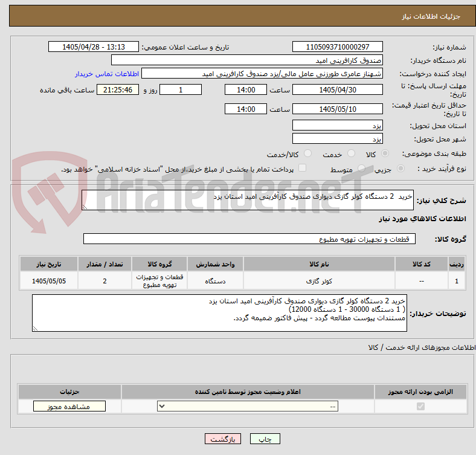Image resolution: width=476 pixels, height=455 pixels.
Task: Click the کد کالا column header
Action: pyautogui.click(x=422, y=264)
